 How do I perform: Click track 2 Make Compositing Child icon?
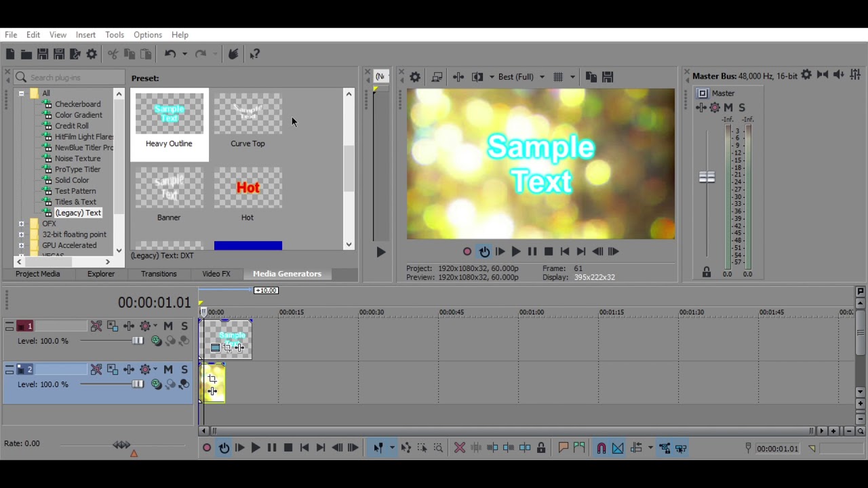(184, 384)
